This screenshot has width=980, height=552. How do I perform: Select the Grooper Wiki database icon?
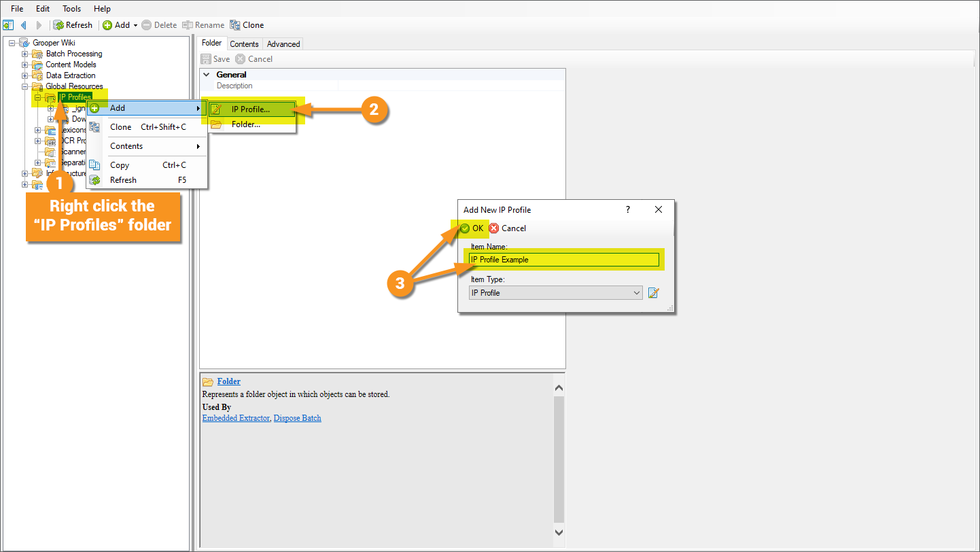(24, 43)
